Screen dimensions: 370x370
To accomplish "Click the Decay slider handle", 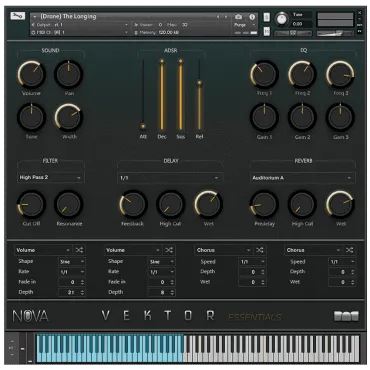I will coord(162,62).
